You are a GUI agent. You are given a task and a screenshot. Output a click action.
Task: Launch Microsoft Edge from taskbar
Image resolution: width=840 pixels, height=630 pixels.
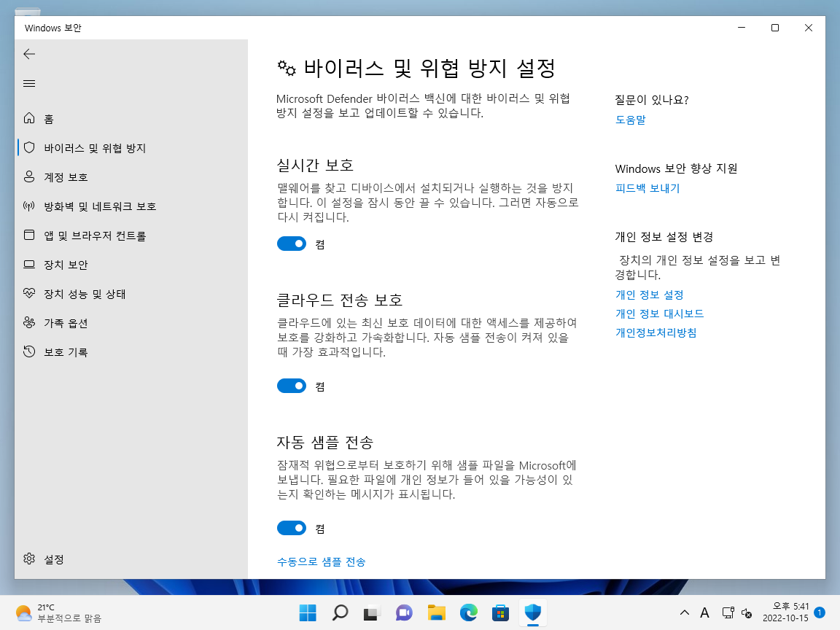468,612
